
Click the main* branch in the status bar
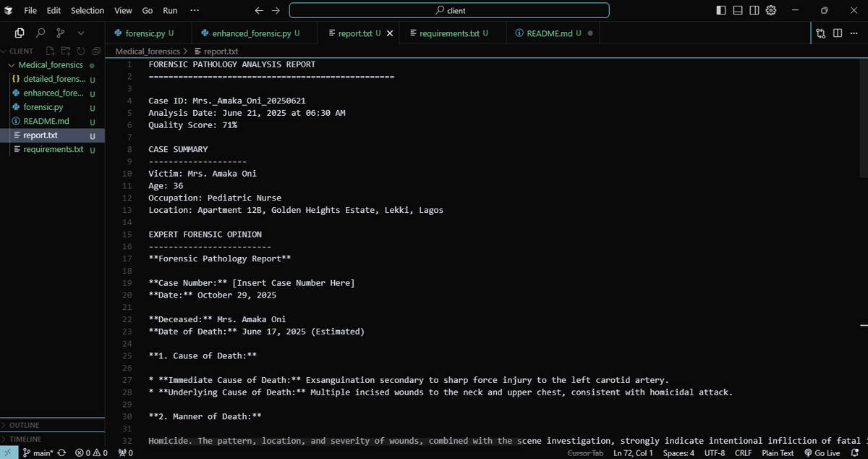38,452
